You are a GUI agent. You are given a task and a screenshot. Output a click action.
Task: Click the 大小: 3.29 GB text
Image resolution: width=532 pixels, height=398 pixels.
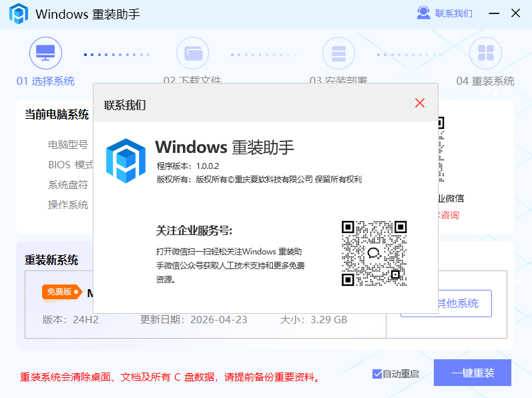314,320
